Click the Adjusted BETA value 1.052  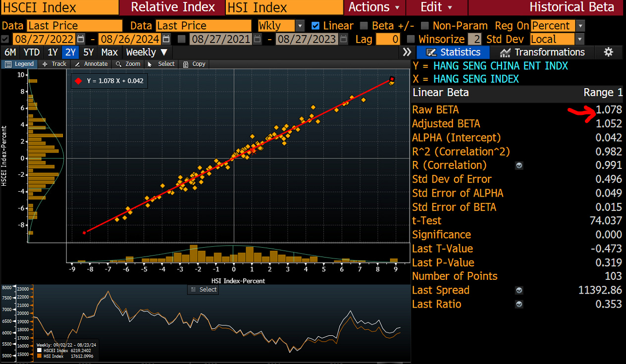609,124
